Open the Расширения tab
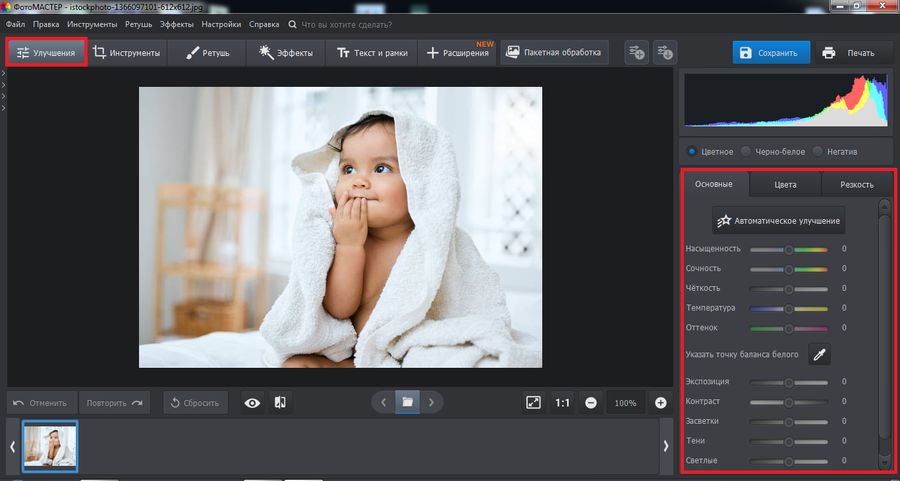The width and height of the screenshot is (900, 481). click(x=457, y=52)
